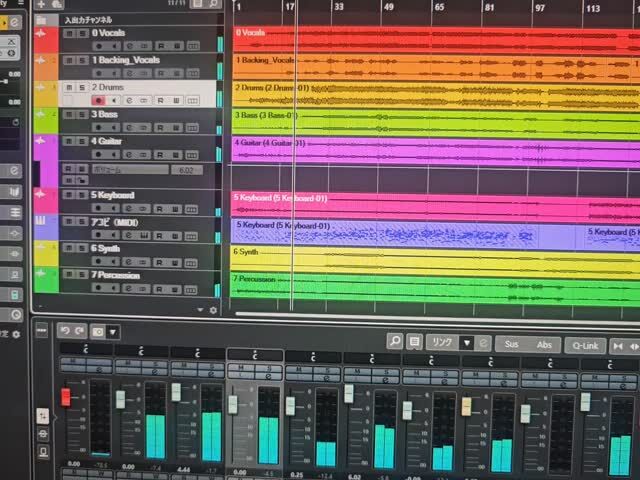Viewport: 640px width, 480px height.
Task: Toggle monitor speaker on 0 Vocals track
Action: (x=114, y=46)
